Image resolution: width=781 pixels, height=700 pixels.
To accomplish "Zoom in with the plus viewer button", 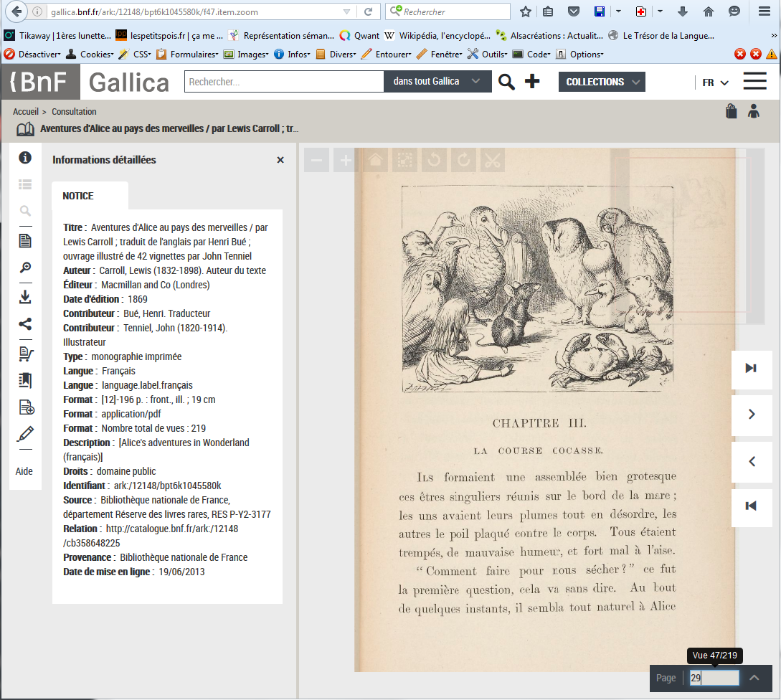I will click(346, 160).
